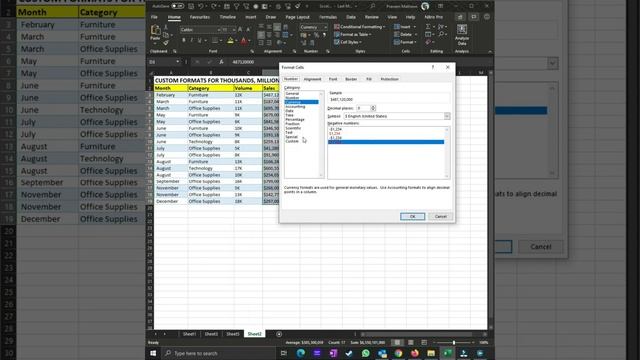Select the Normal view icon in status bar
This screenshot has width=640, height=360.
(397, 342)
